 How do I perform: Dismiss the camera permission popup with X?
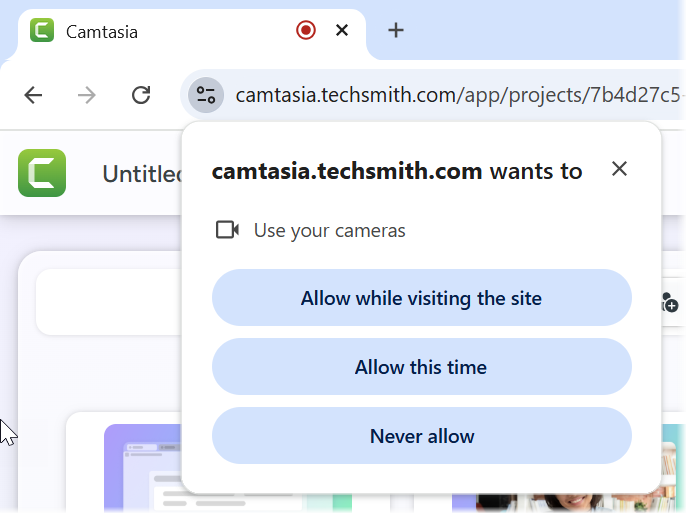pos(620,169)
